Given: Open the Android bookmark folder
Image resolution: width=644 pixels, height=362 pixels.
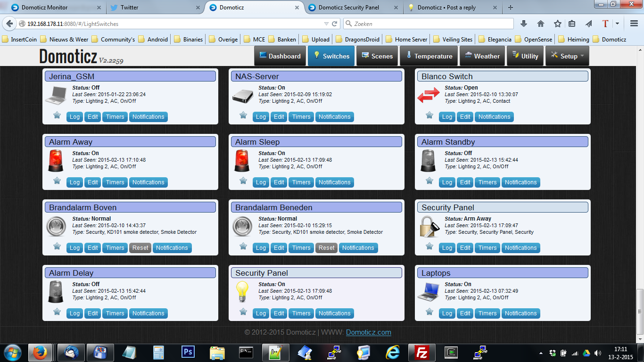Looking at the screenshot, I should (153, 40).
